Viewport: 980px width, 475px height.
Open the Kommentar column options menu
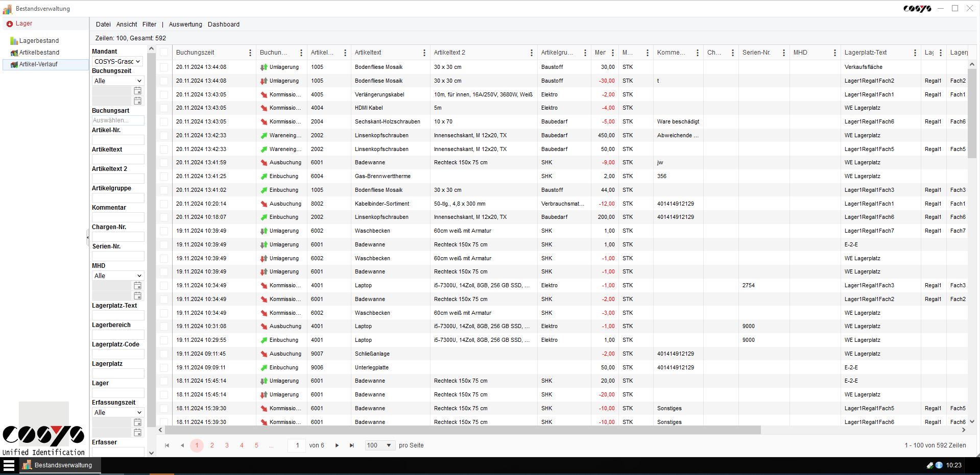point(698,53)
